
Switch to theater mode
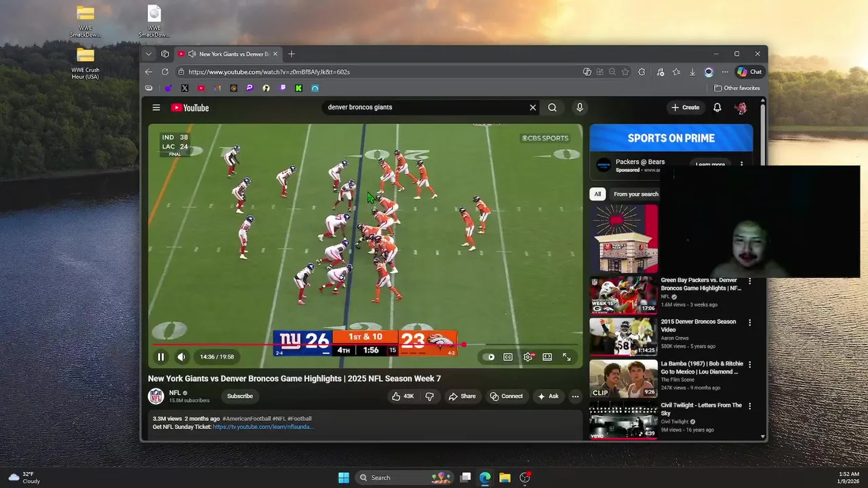tap(547, 357)
